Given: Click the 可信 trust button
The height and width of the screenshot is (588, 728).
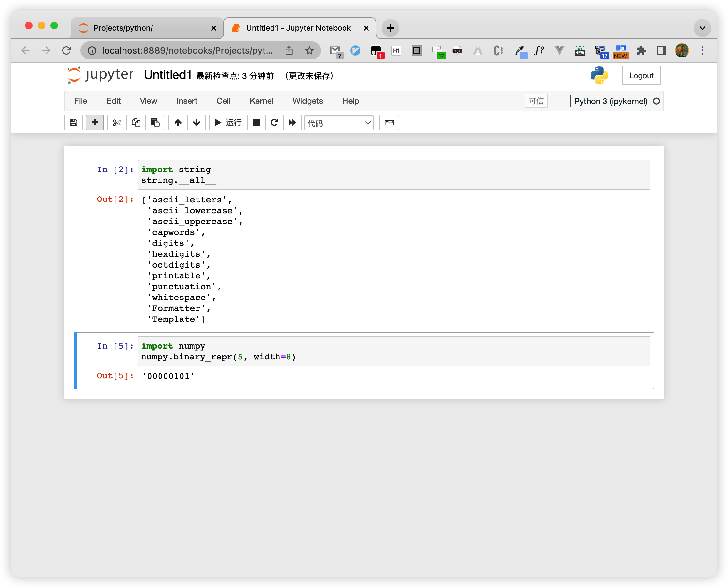Looking at the screenshot, I should coord(536,101).
